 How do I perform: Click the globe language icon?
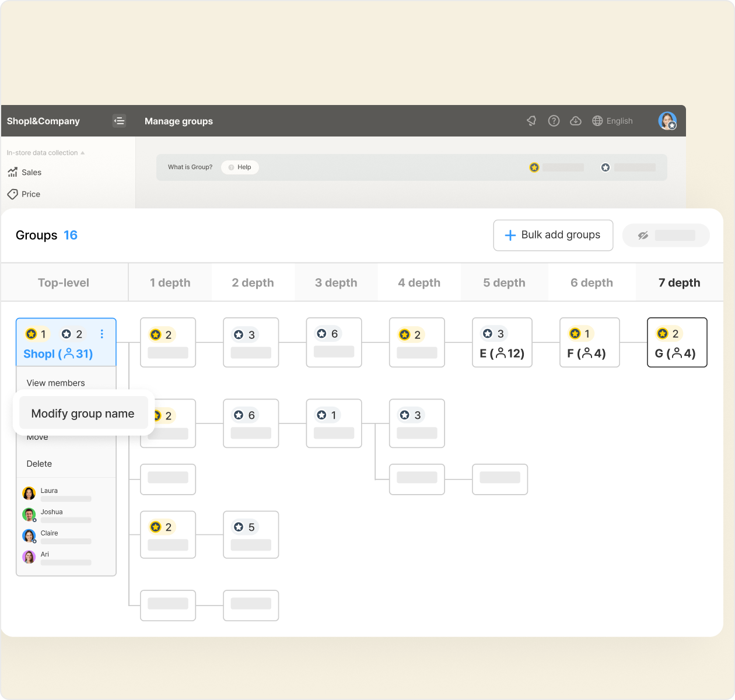597,121
